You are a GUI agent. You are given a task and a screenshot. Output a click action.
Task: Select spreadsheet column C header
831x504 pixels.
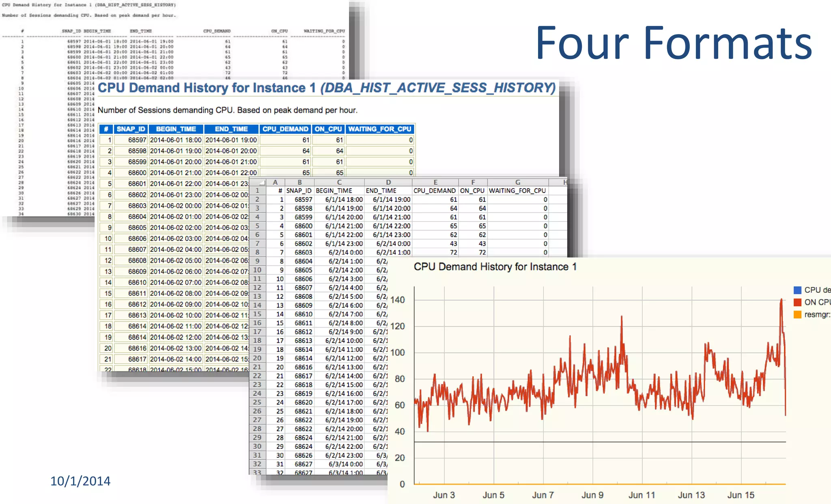pyautogui.click(x=339, y=182)
